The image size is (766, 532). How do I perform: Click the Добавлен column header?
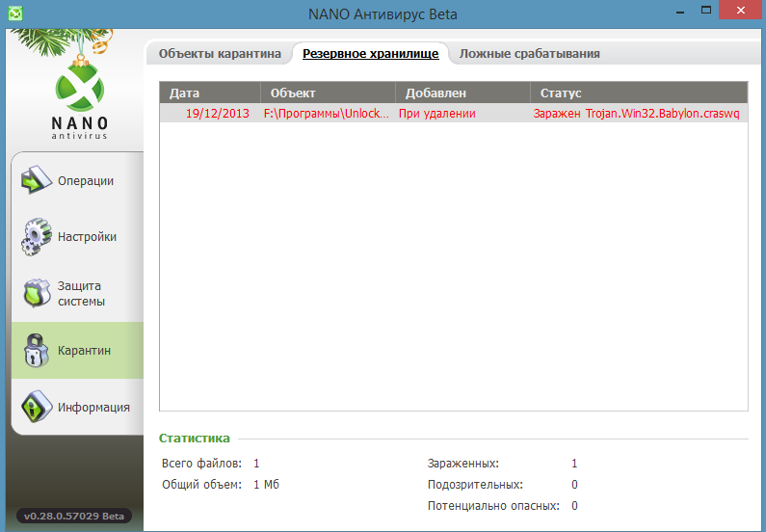[x=462, y=93]
